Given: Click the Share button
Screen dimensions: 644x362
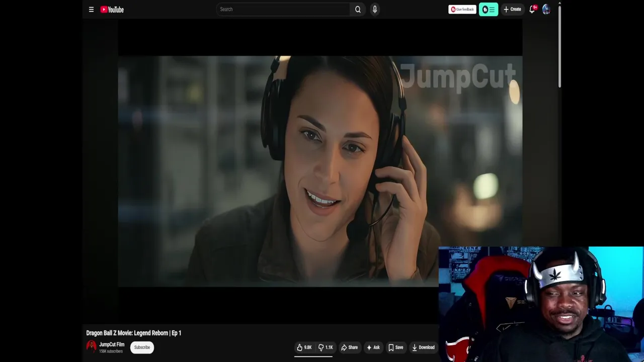Looking at the screenshot, I should [x=349, y=347].
